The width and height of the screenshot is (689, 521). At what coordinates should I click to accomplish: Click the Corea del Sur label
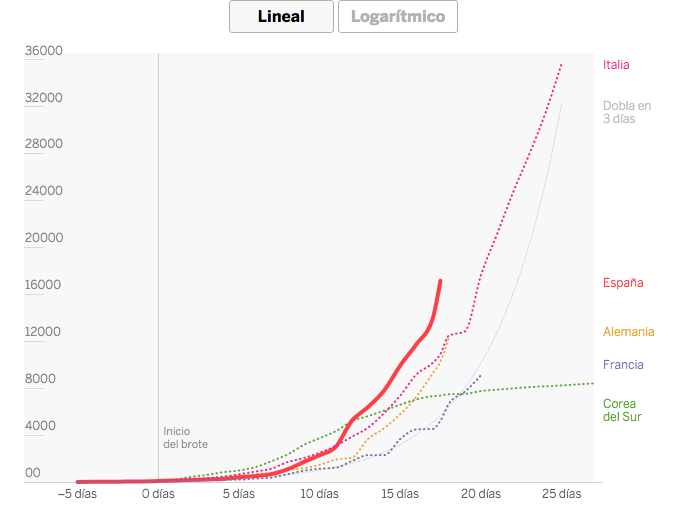click(x=622, y=411)
